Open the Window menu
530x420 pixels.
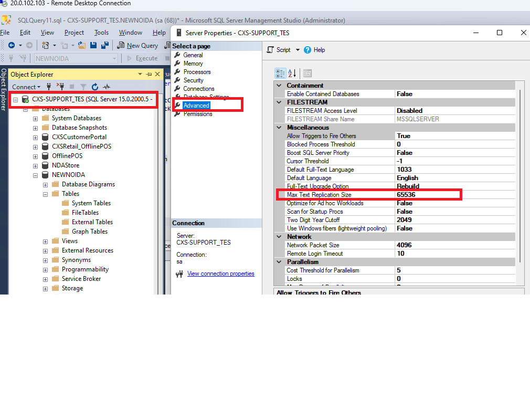pyautogui.click(x=131, y=33)
